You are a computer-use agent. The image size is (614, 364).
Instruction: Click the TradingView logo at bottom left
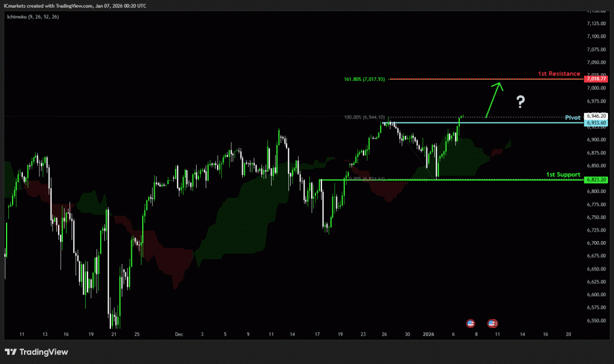click(x=37, y=352)
